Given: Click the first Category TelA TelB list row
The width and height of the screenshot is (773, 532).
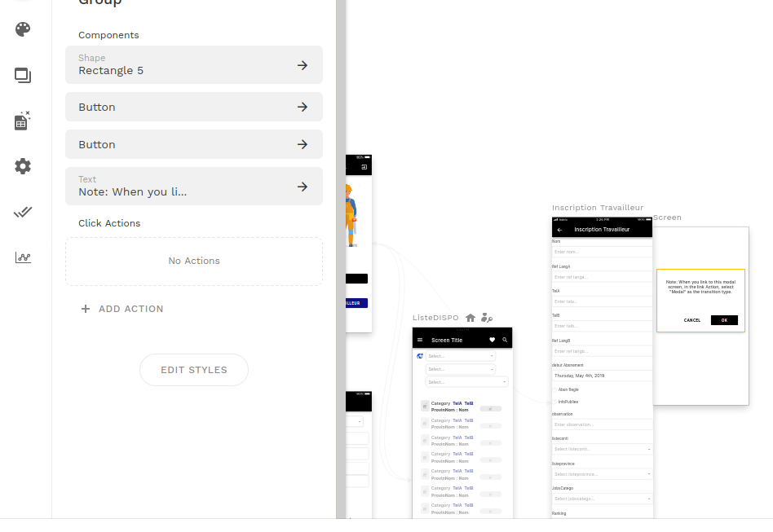Looking at the screenshot, I should coord(462,407).
